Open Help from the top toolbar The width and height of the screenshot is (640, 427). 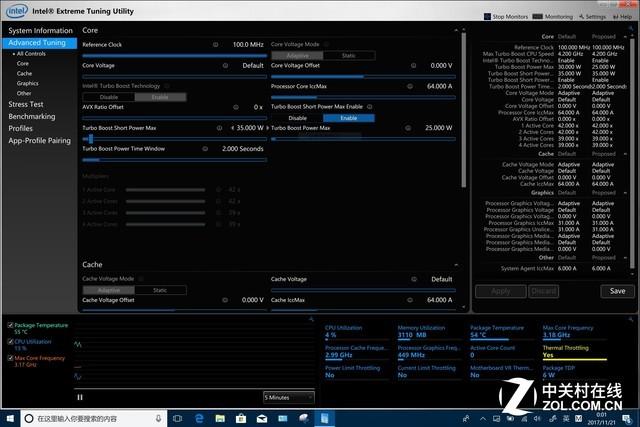[x=624, y=16]
